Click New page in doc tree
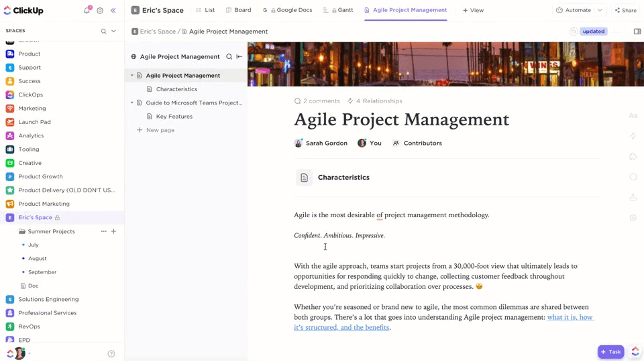The width and height of the screenshot is (644, 362). pyautogui.click(x=156, y=130)
